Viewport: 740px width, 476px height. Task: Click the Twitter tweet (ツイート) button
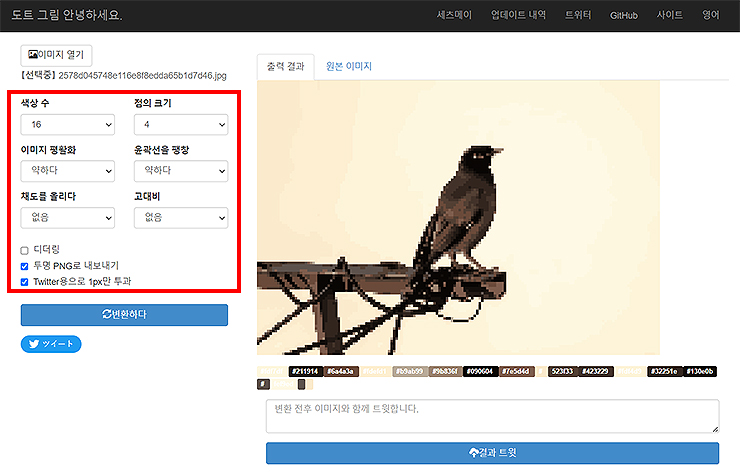pyautogui.click(x=51, y=344)
